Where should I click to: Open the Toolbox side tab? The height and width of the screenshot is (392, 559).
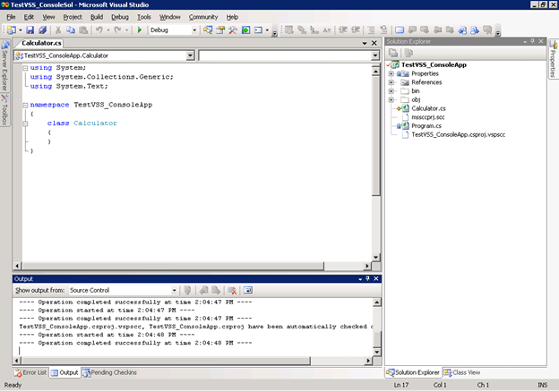click(5, 110)
